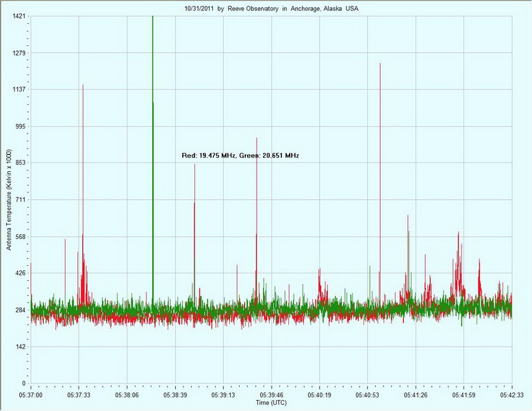Click the 05:42:33 time label
This screenshot has height=411, width=532.
click(512, 395)
